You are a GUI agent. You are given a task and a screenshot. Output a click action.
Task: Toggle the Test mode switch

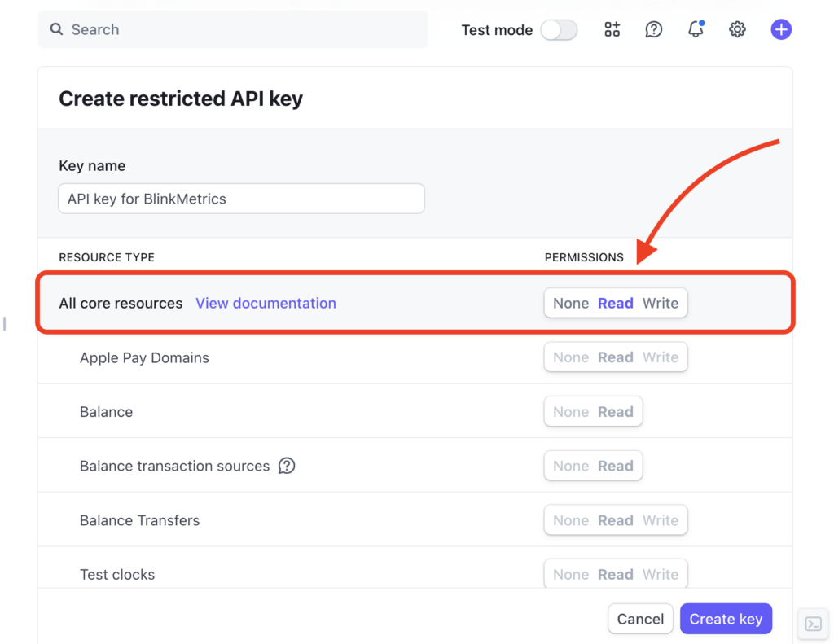pos(559,30)
